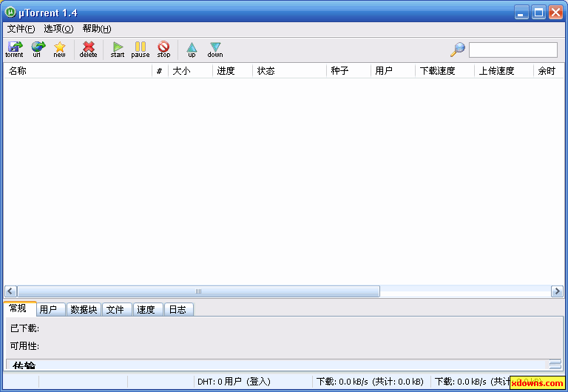Move torrent up in queue
Image resolution: width=568 pixels, height=392 pixels.
point(192,50)
